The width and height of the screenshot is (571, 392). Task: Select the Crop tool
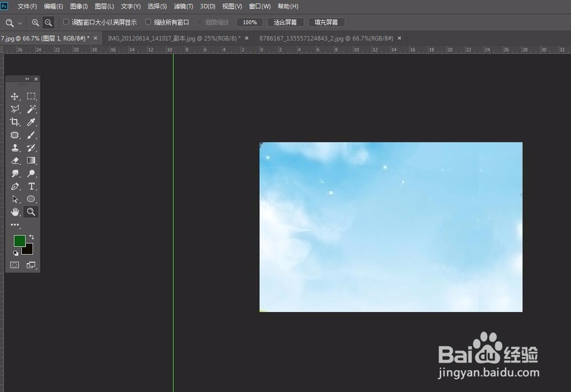point(15,122)
